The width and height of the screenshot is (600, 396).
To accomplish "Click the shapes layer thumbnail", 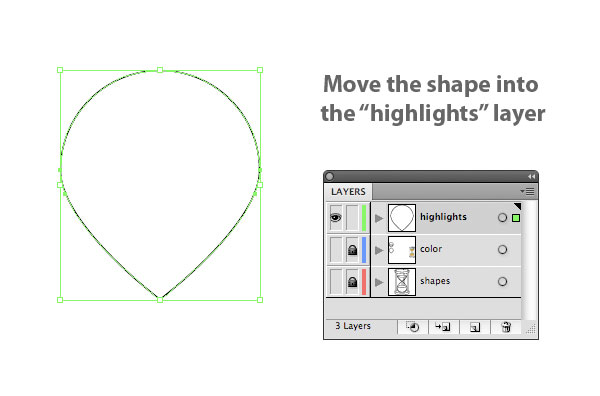I will click(x=402, y=282).
